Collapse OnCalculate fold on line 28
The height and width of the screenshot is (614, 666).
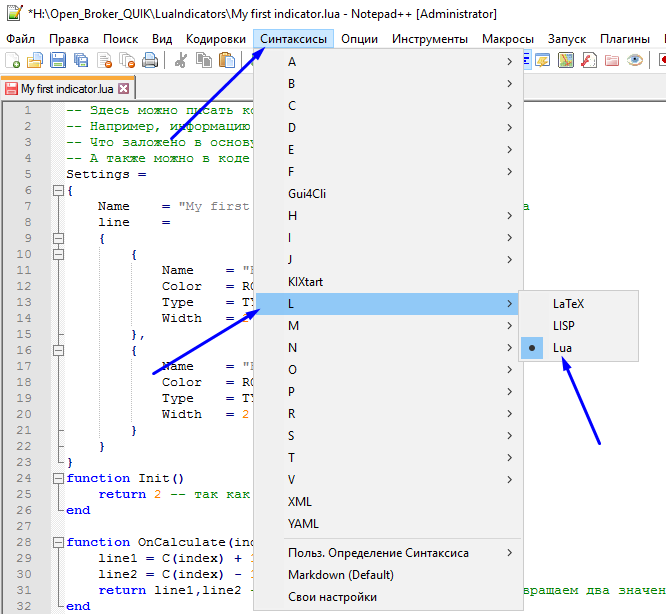[59, 543]
